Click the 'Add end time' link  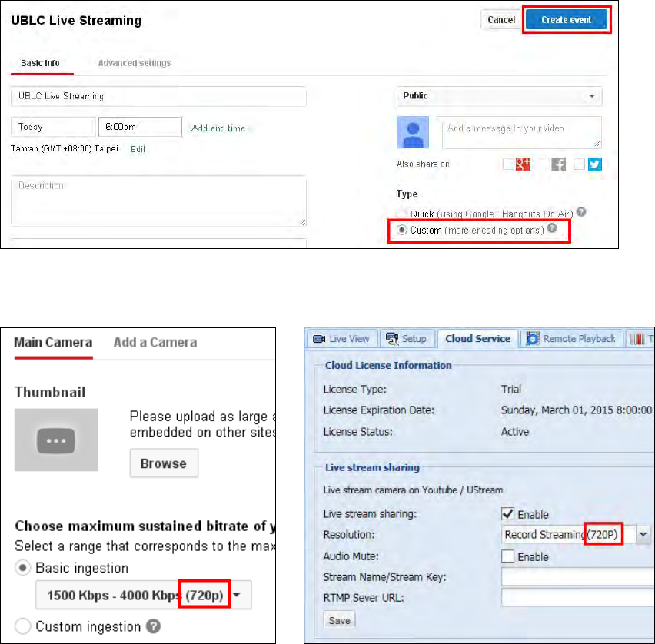click(218, 128)
